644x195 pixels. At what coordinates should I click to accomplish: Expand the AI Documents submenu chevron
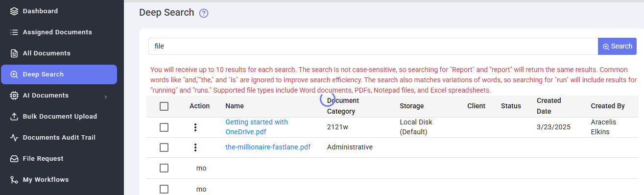point(106,97)
